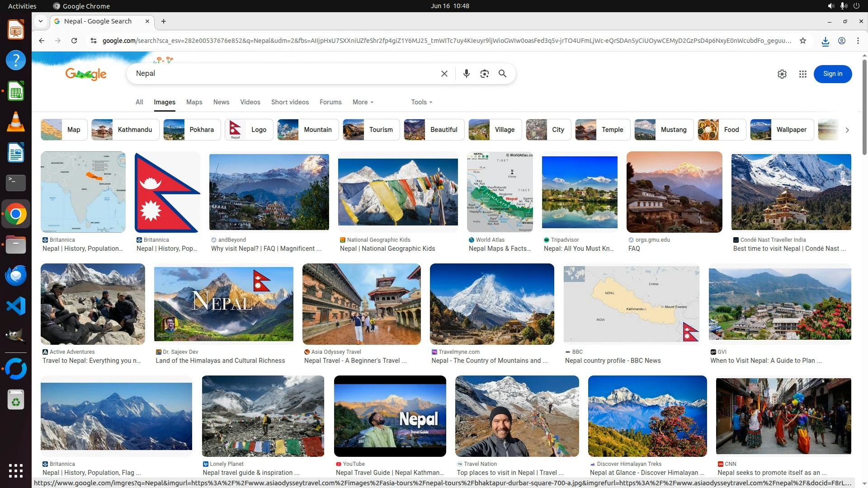Switch to the Maps search tab
Image resolution: width=868 pixels, height=488 pixels.
click(x=194, y=102)
